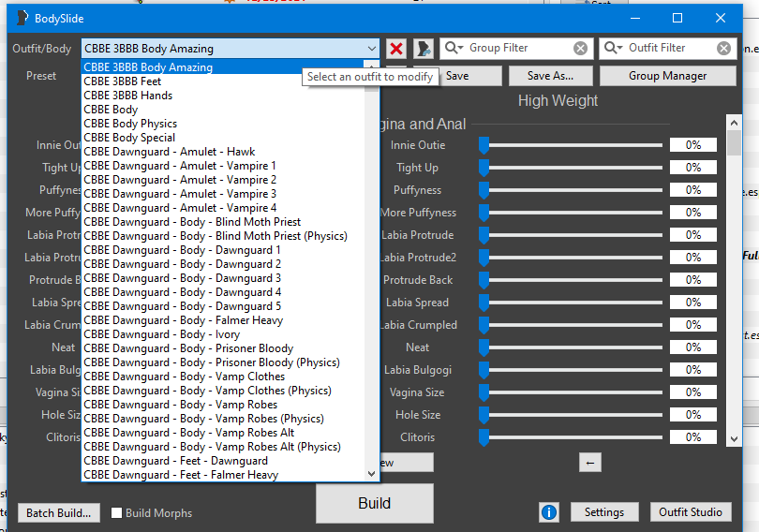
Task: Select CBBE 3BBB Hands from list
Action: point(222,96)
